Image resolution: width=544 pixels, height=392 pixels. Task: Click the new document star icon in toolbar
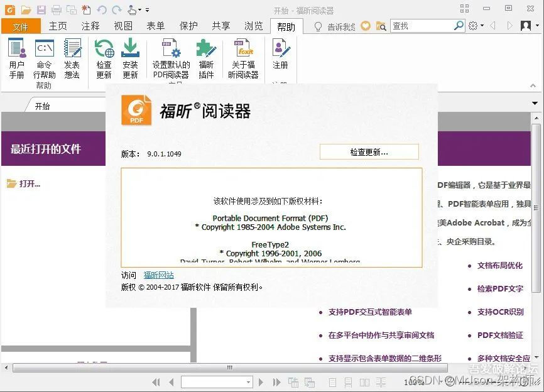pyautogui.click(x=87, y=10)
